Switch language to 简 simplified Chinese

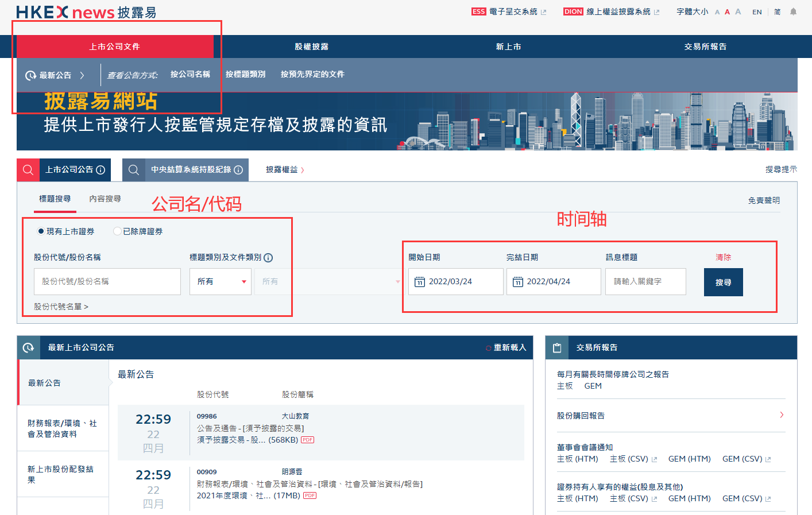[777, 12]
